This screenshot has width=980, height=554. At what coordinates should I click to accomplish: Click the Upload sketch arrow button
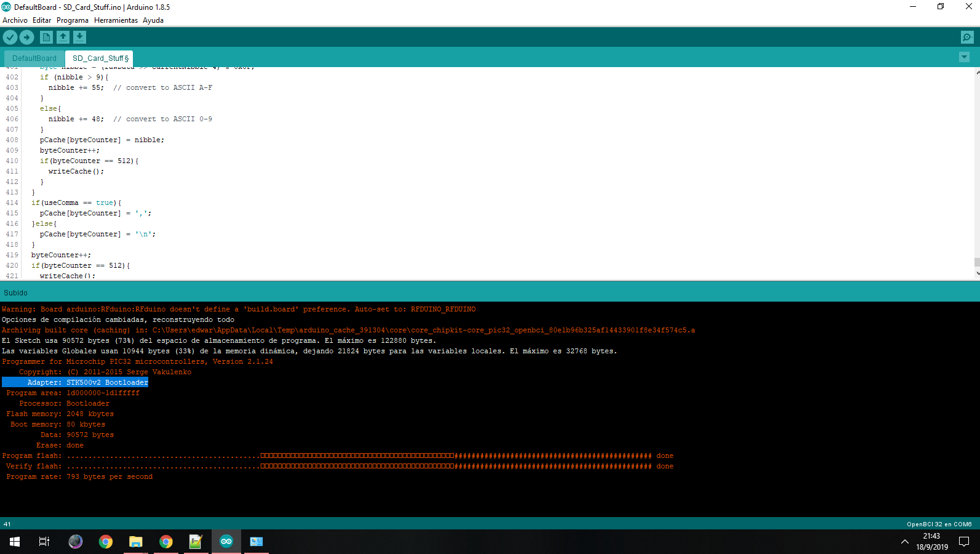tap(27, 38)
